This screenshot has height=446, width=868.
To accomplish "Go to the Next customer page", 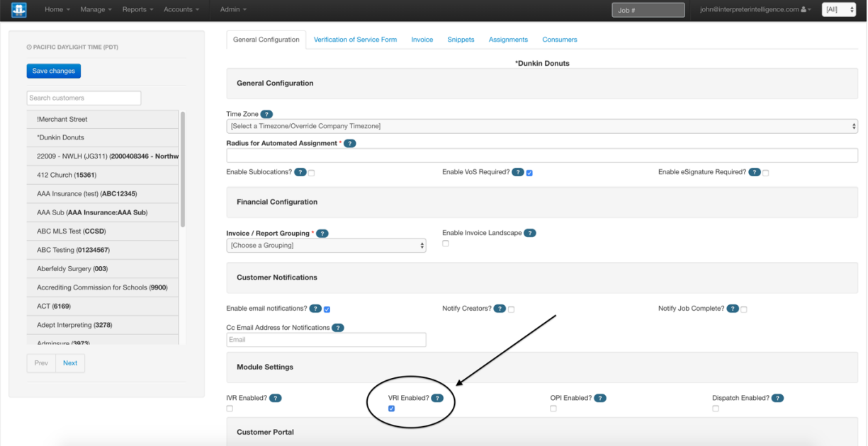I will pos(70,362).
